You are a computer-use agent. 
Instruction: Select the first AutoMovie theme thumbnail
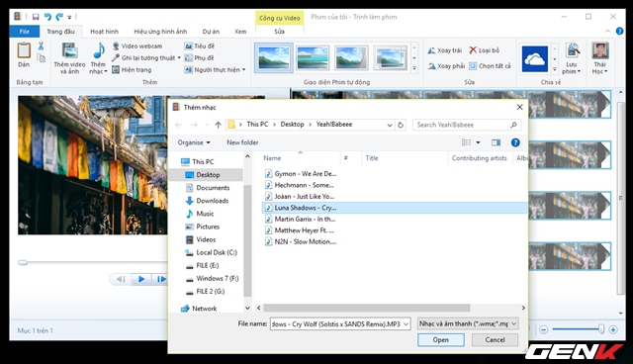coord(274,58)
